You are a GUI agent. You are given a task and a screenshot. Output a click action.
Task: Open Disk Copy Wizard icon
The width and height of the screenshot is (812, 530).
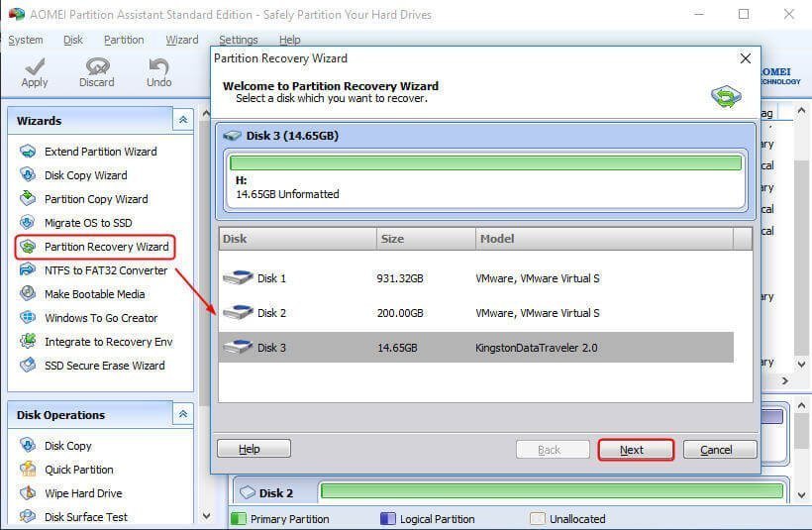28,175
